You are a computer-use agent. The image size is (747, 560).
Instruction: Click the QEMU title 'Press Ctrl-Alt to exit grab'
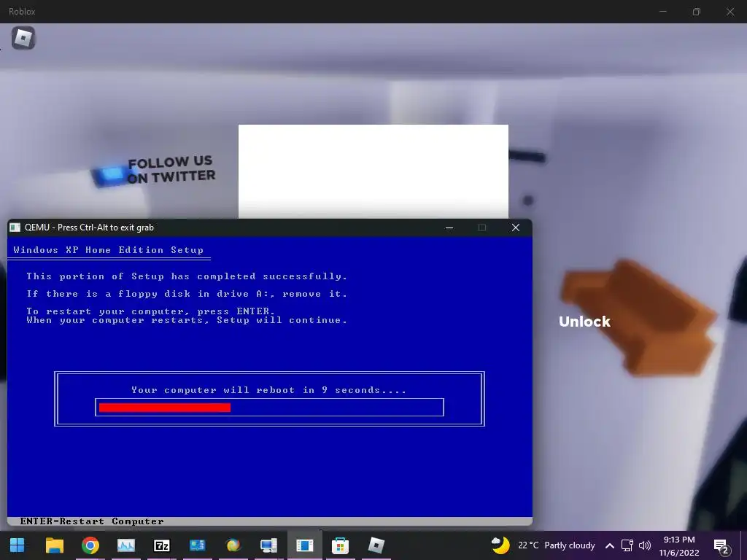pyautogui.click(x=105, y=227)
